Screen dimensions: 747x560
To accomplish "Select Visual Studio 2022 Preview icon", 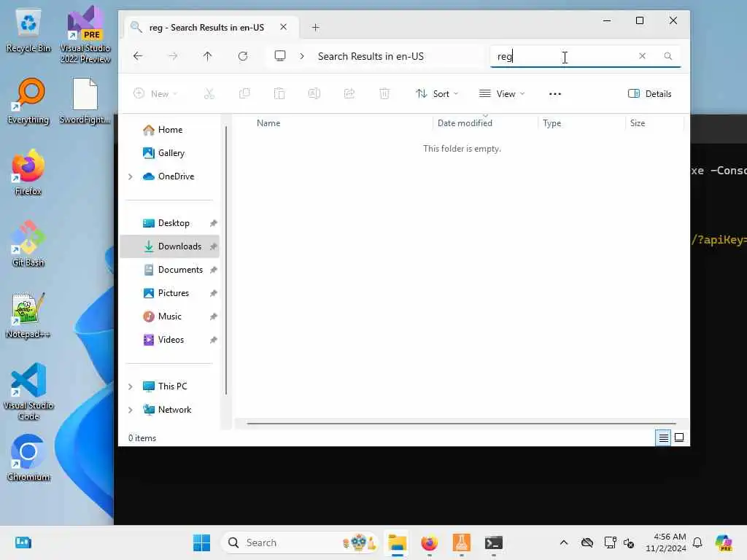I will (x=85, y=34).
